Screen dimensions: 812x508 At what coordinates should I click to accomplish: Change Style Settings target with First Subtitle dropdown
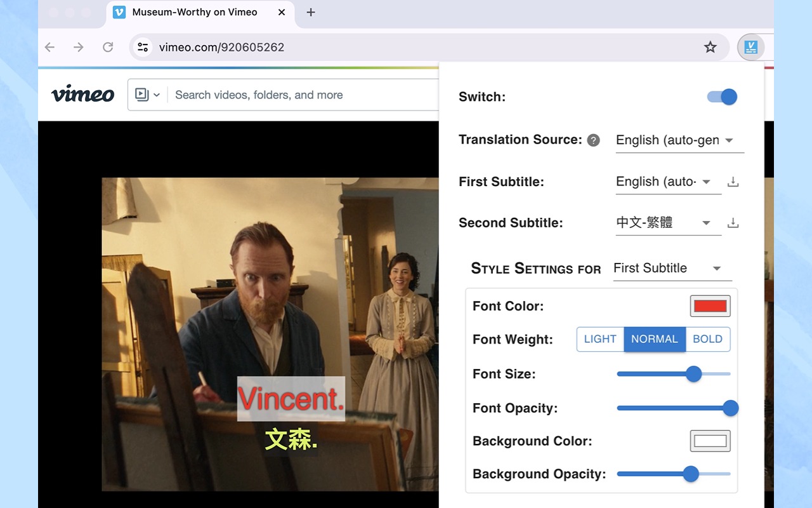click(671, 268)
